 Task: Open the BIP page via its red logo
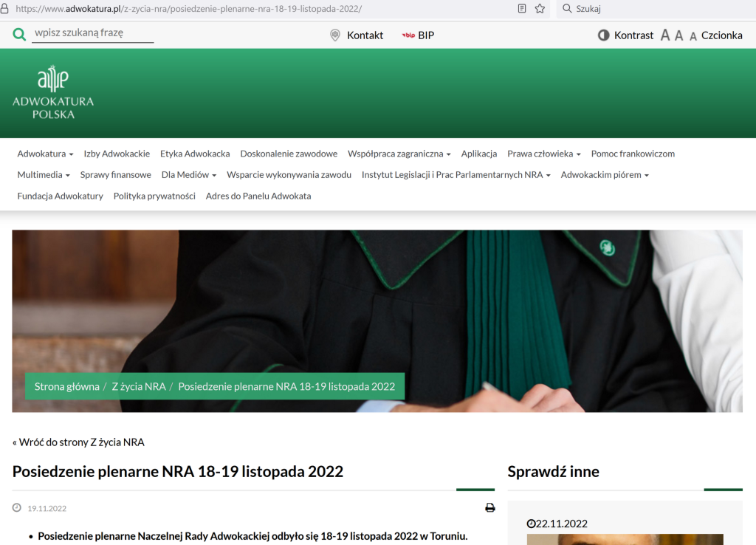click(x=408, y=35)
